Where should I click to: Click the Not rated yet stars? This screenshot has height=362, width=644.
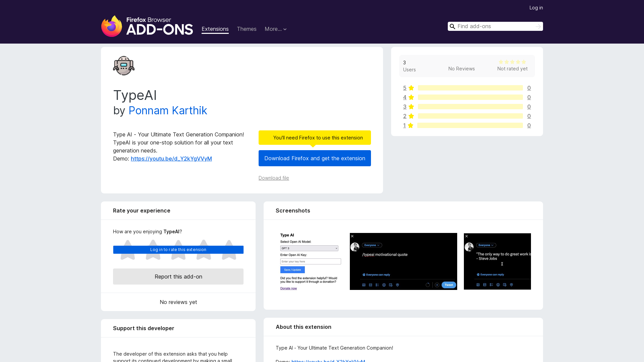512,62
